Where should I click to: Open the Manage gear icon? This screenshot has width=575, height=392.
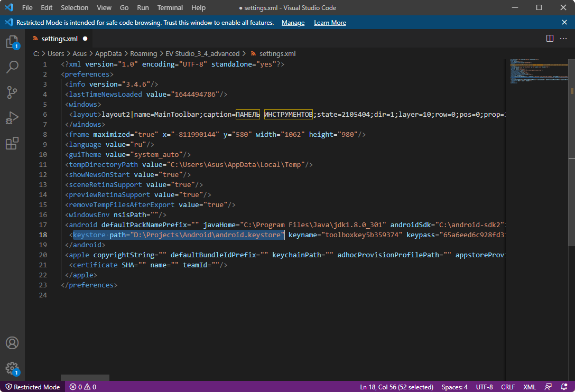click(12, 368)
